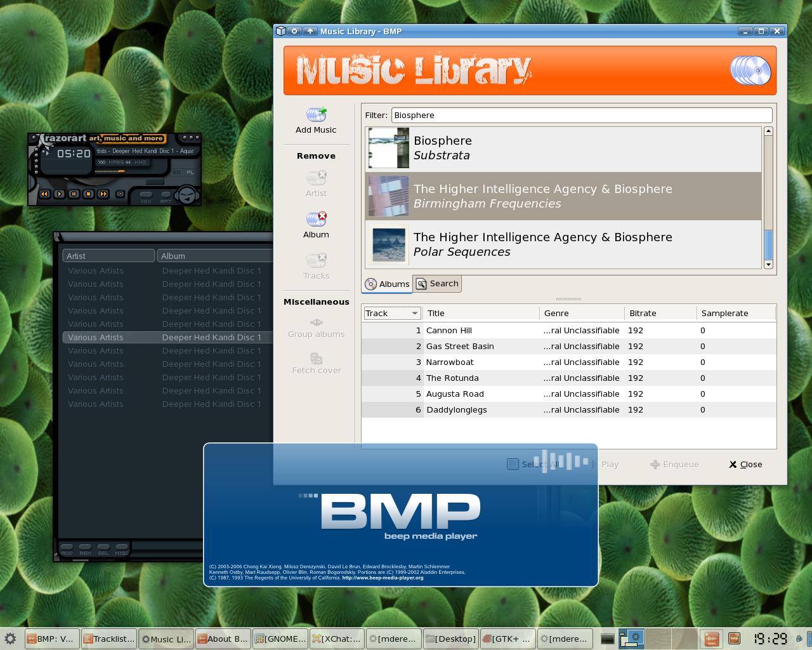Click the eject button in the player
Viewport: 812px width, 650px height.
pyautogui.click(x=120, y=194)
